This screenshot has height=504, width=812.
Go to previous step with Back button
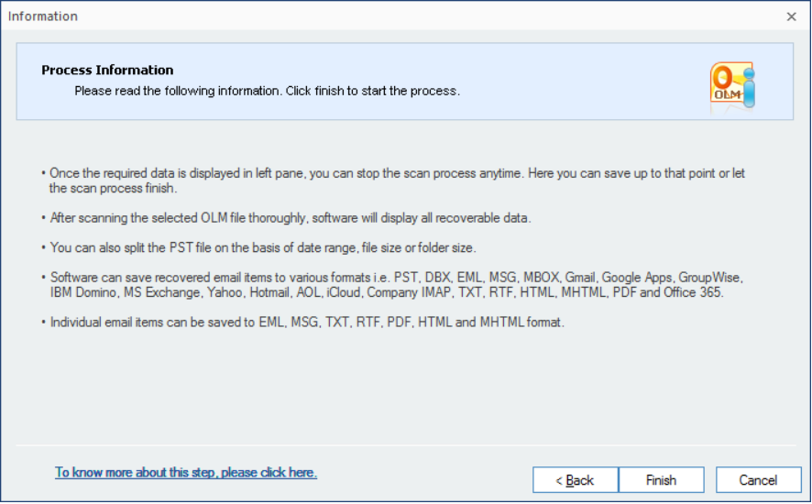coord(576,480)
